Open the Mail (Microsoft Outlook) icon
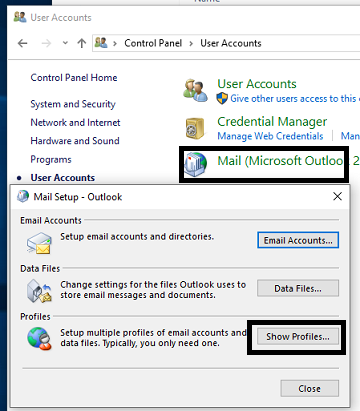The image size is (360, 411). click(x=196, y=164)
